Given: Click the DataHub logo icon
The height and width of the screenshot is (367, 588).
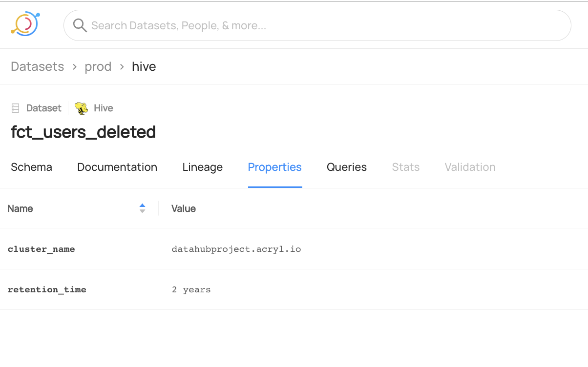Looking at the screenshot, I should 24,23.
